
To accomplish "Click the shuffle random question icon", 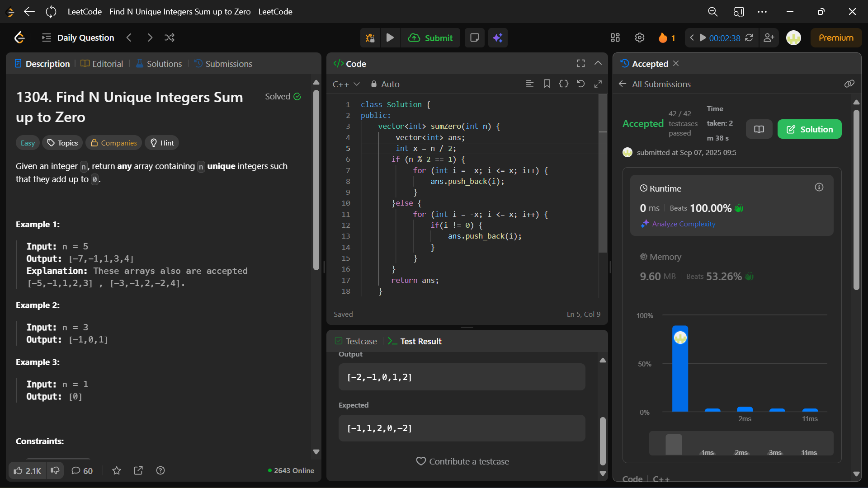I will [x=170, y=38].
